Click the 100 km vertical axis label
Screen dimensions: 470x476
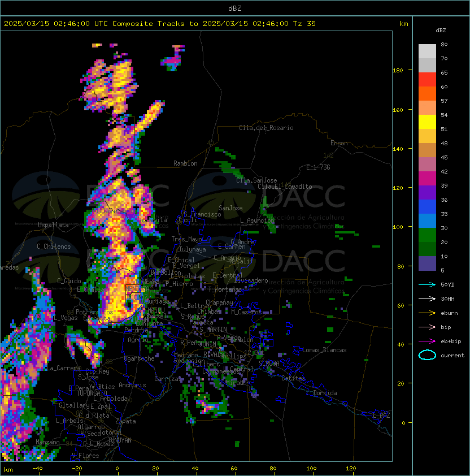pos(398,227)
